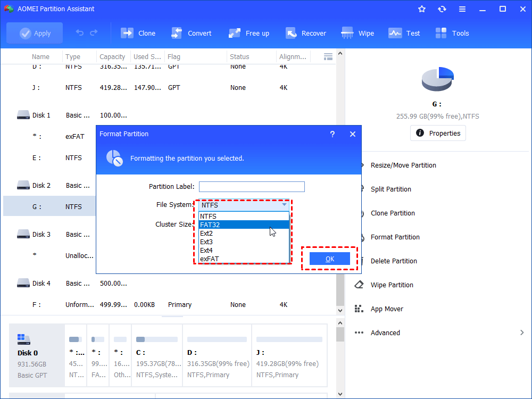Click the Disk 2 drive icon
Screen dimensions: 532x399
point(23,185)
